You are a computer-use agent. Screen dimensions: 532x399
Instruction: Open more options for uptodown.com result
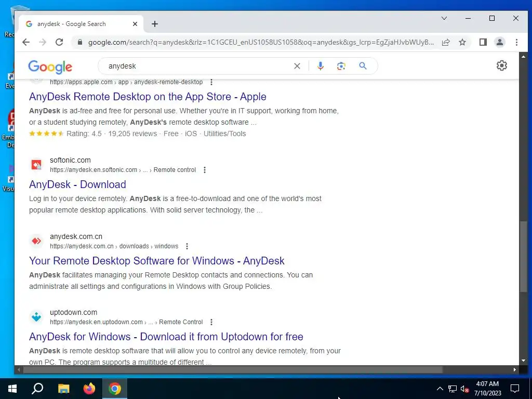211,322
